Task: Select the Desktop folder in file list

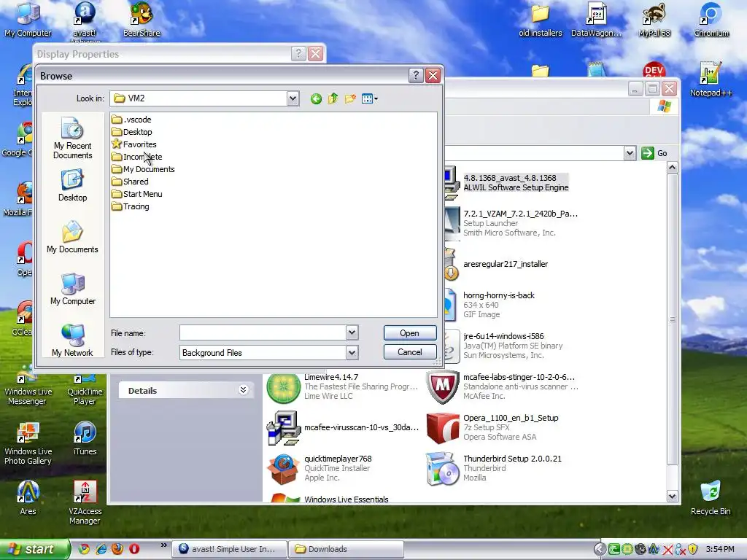Action: pos(132,132)
